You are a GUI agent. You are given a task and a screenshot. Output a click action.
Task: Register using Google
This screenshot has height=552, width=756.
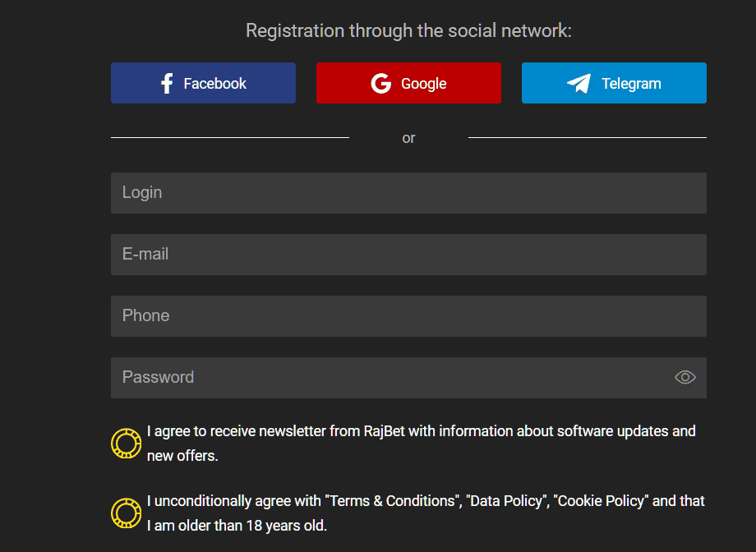pos(408,82)
